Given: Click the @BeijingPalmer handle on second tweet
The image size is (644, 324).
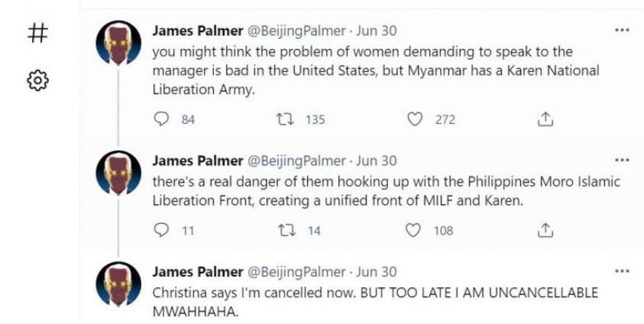Looking at the screenshot, I should click(293, 160).
